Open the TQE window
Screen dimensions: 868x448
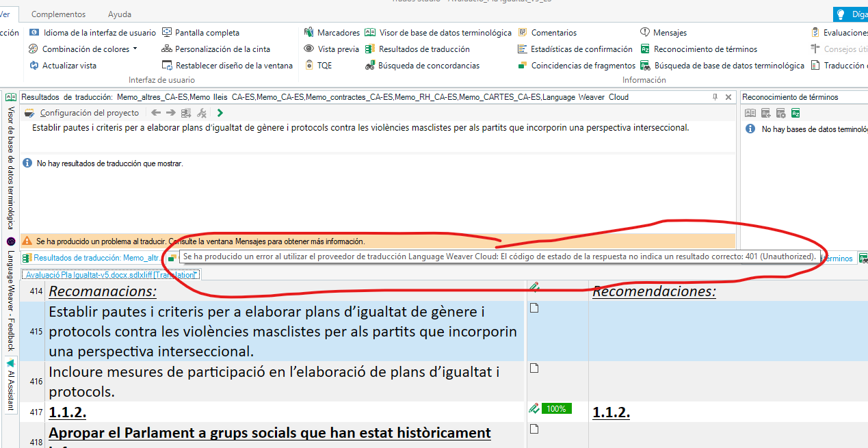coord(318,66)
